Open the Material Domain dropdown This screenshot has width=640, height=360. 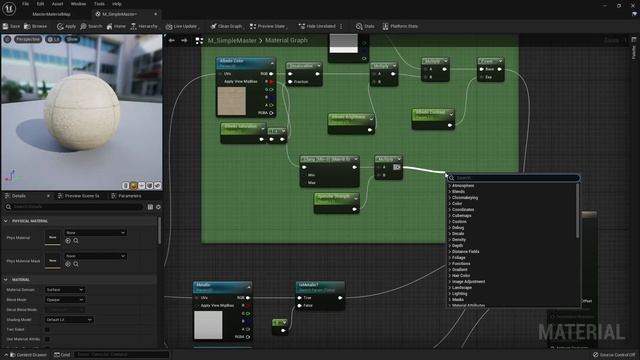tap(65, 290)
